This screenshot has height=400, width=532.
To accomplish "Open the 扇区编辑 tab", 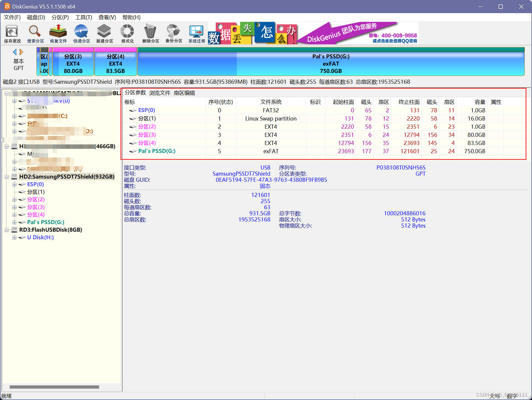I will point(185,93).
